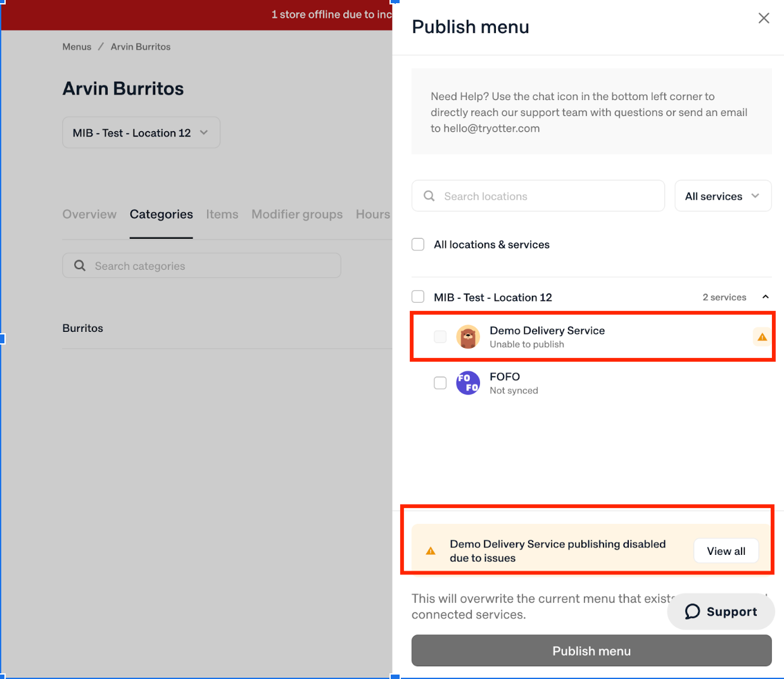Open the MIB - Test - Location 12 selector
This screenshot has height=679, width=784.
141,132
